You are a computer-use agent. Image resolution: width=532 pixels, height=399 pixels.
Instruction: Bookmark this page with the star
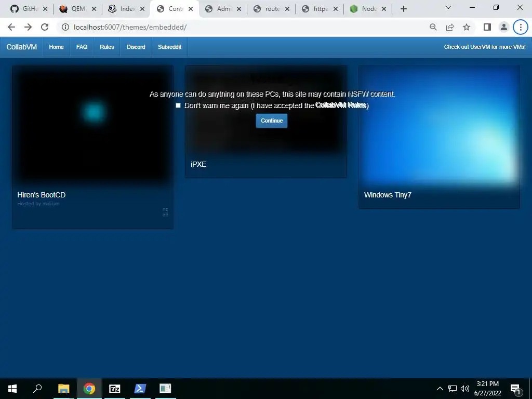467,27
